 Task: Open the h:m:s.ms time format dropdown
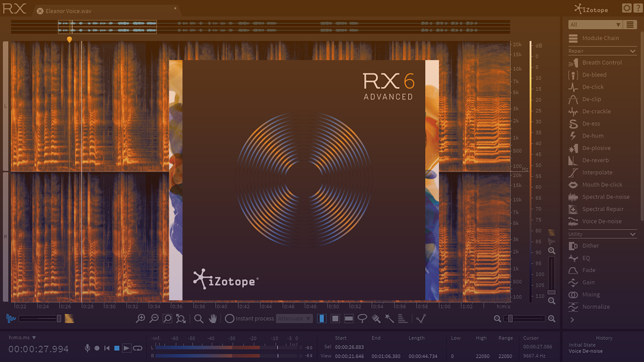(x=23, y=338)
